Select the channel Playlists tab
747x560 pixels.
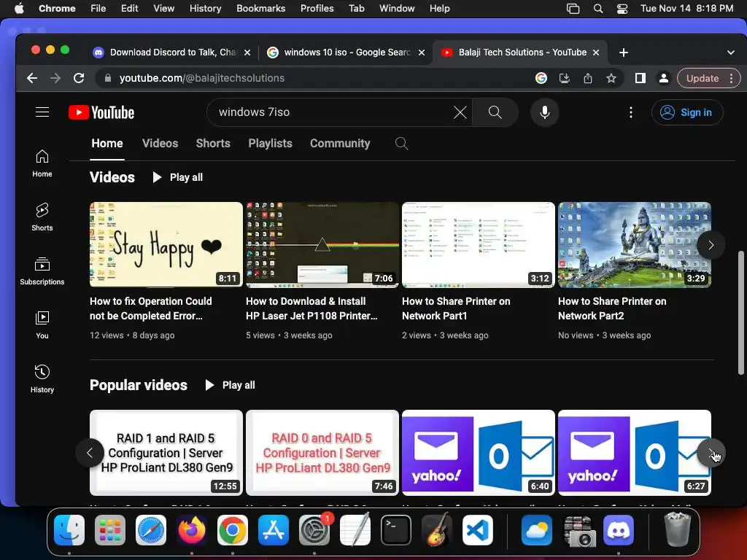(270, 144)
